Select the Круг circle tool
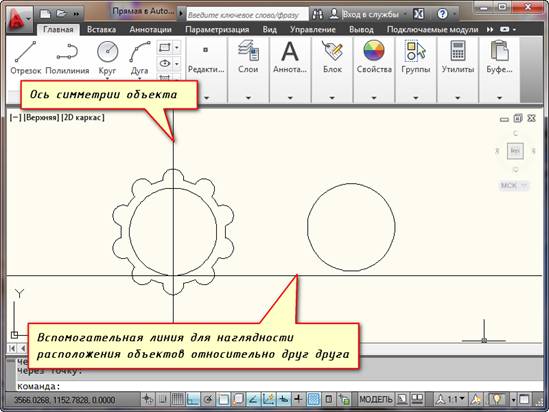Image resolution: width=549 pixels, height=412 pixels. click(107, 58)
